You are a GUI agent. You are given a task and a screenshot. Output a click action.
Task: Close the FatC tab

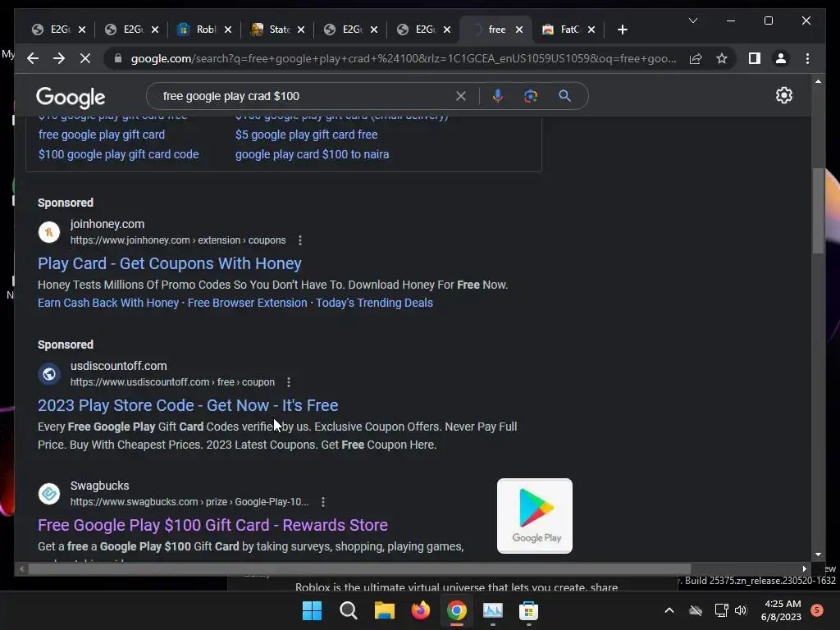pyautogui.click(x=591, y=30)
